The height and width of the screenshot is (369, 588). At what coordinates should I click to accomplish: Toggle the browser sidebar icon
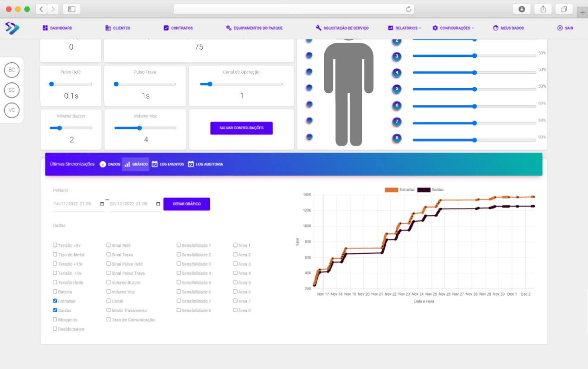tap(71, 9)
